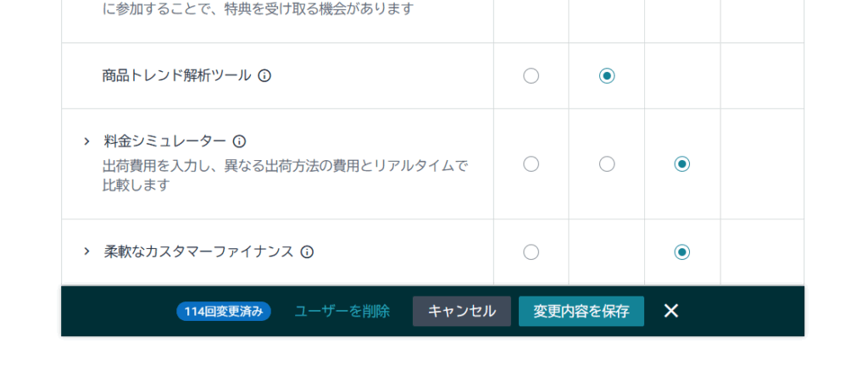
Task: Click the selected third radio for 料金シミュレーター
Action: coord(682,164)
